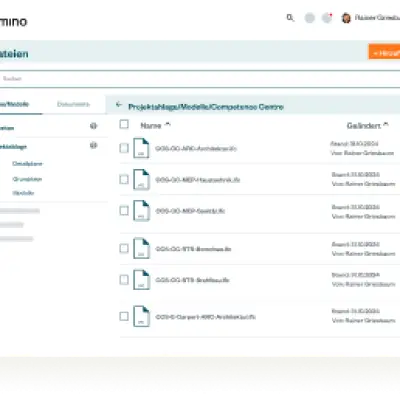The width and height of the screenshot is (400, 400).
Task: Click modified info in the Carport row
Action: point(363,316)
